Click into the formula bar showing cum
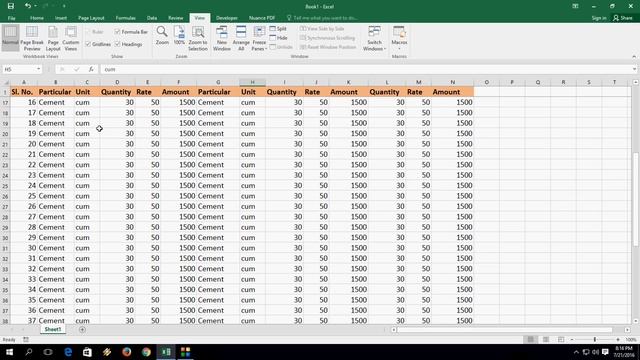 tap(365, 69)
